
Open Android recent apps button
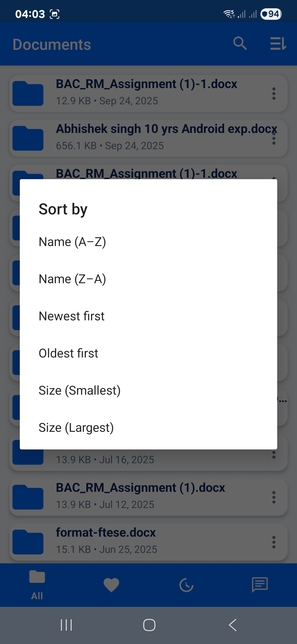tap(66, 625)
